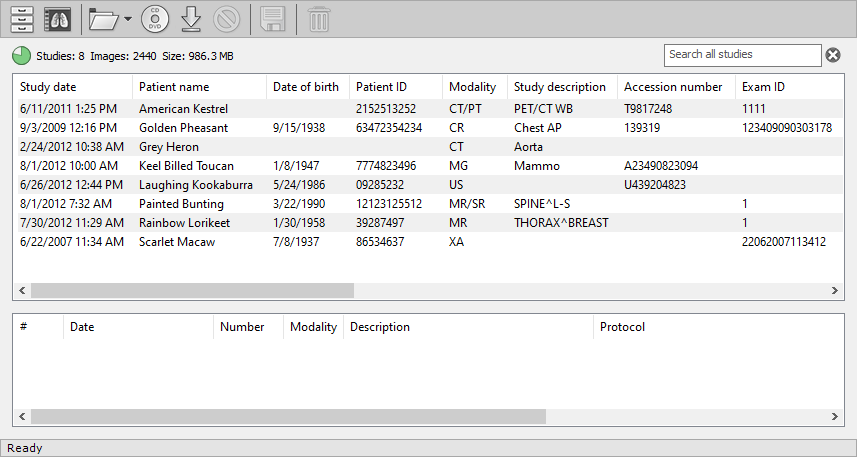Click the cancel operation circle icon

pyautogui.click(x=227, y=19)
